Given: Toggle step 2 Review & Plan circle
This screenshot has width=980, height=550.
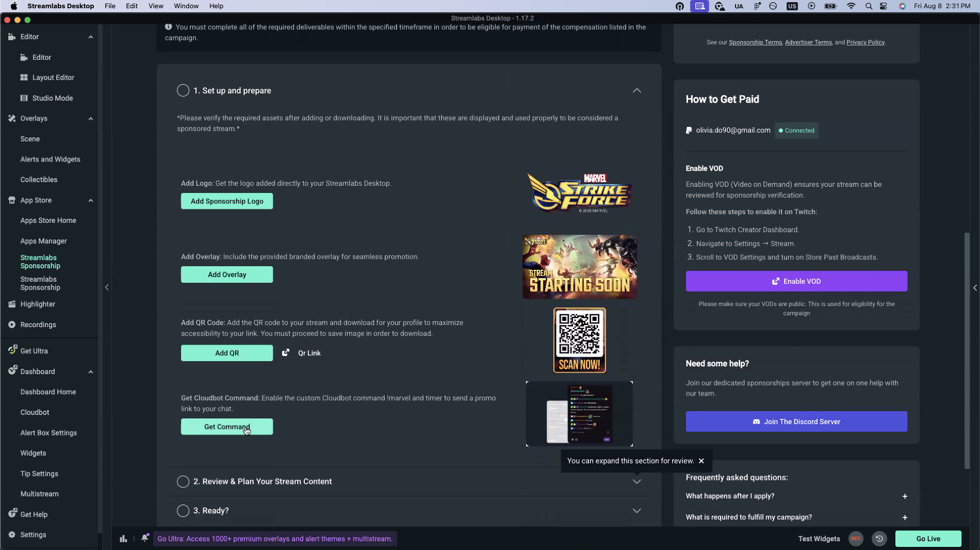Looking at the screenshot, I should click(x=183, y=481).
